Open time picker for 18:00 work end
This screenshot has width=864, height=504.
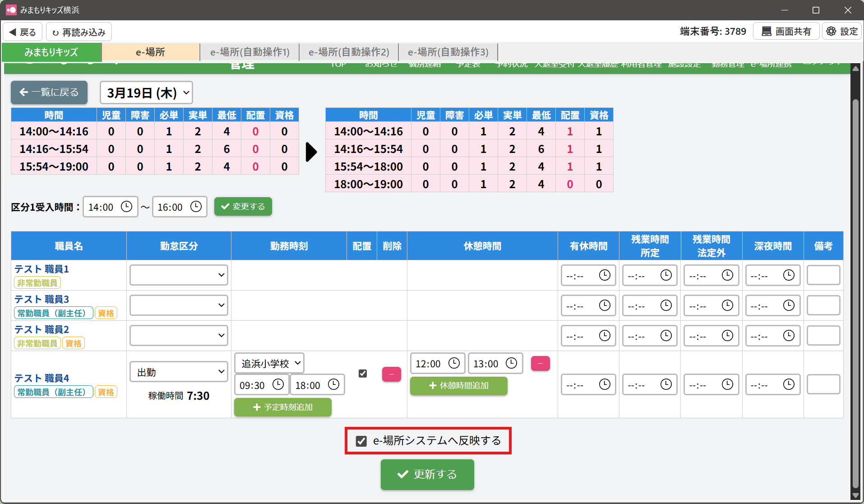coord(333,384)
